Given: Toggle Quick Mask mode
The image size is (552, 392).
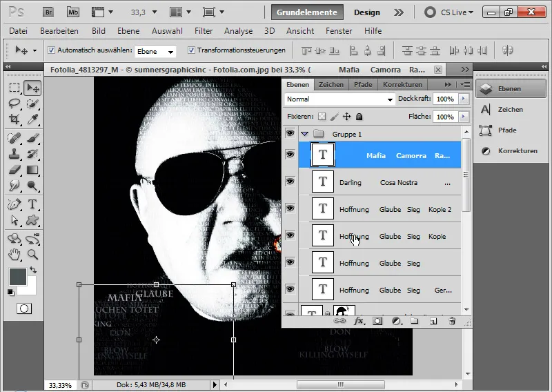Looking at the screenshot, I should pyautogui.click(x=24, y=308).
